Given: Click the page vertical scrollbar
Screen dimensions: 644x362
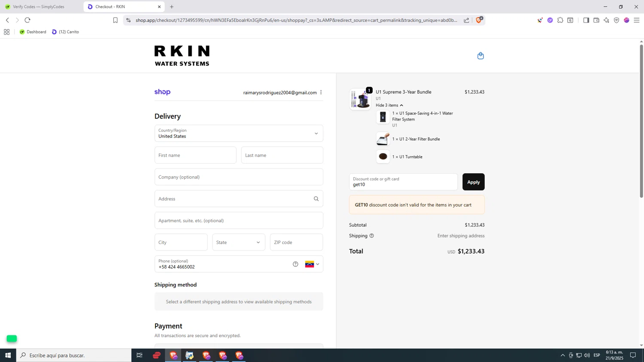Looking at the screenshot, I should click(x=641, y=121).
